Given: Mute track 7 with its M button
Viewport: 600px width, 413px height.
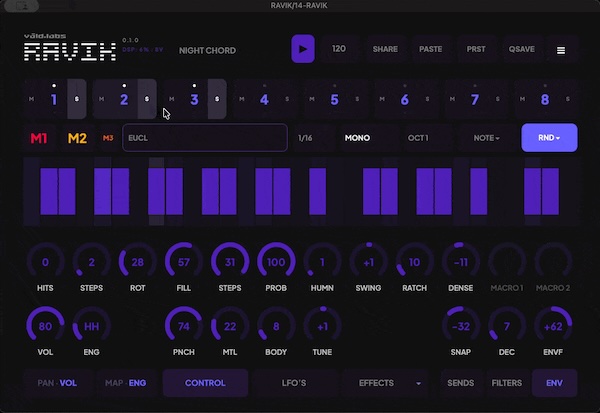Looking at the screenshot, I should pos(452,99).
